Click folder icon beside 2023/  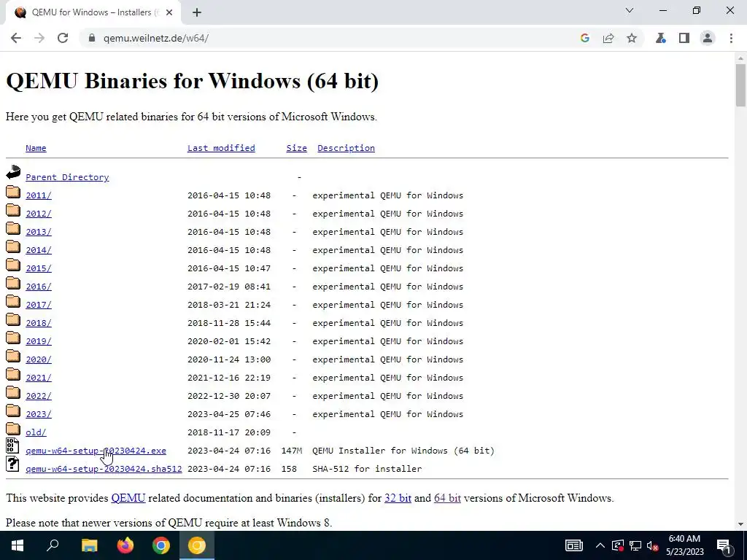point(13,411)
